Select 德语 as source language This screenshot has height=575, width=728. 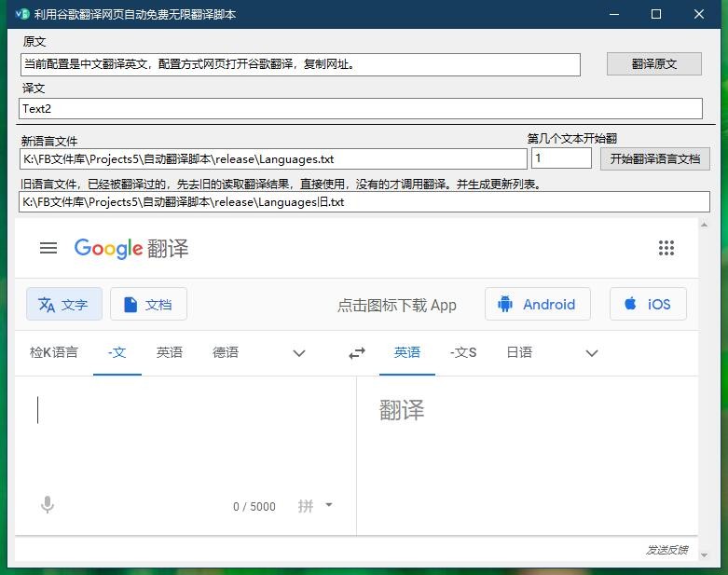(x=226, y=352)
